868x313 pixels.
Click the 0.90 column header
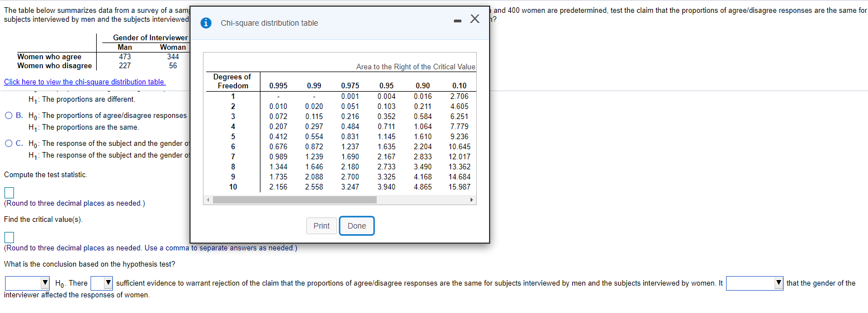(423, 86)
